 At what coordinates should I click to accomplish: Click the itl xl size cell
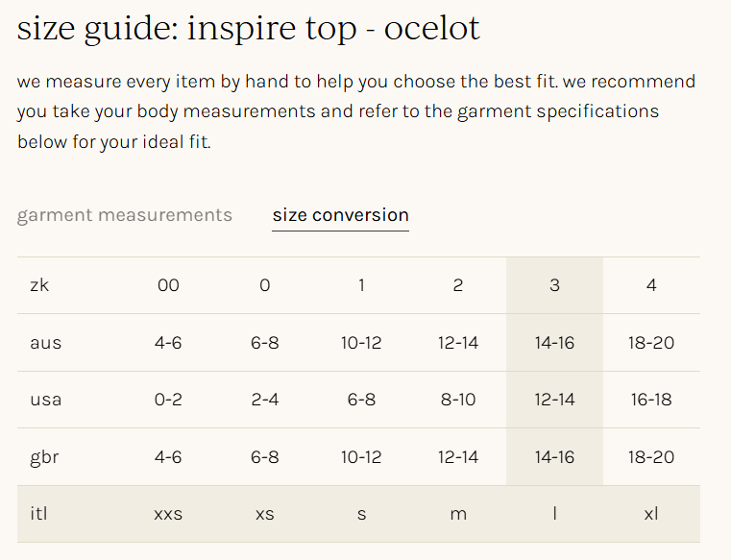coord(651,514)
